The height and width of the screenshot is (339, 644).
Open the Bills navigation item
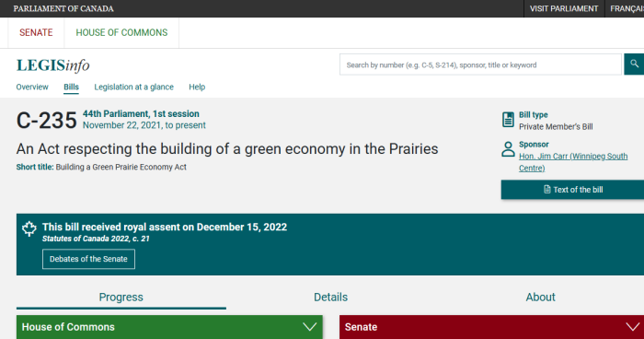(71, 87)
